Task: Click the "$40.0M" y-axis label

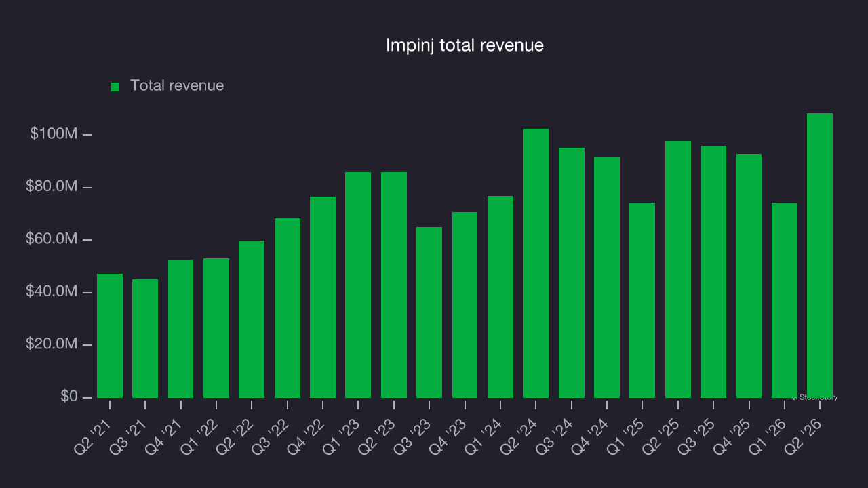Action: tap(52, 291)
